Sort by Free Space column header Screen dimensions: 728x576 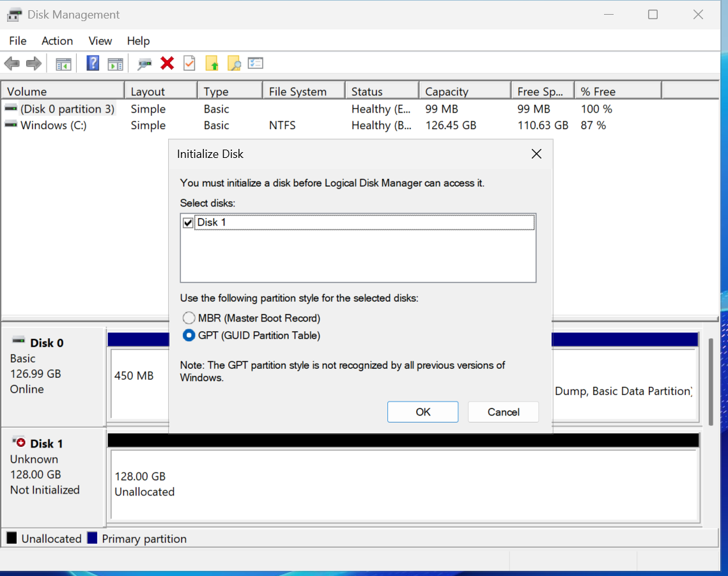click(543, 91)
